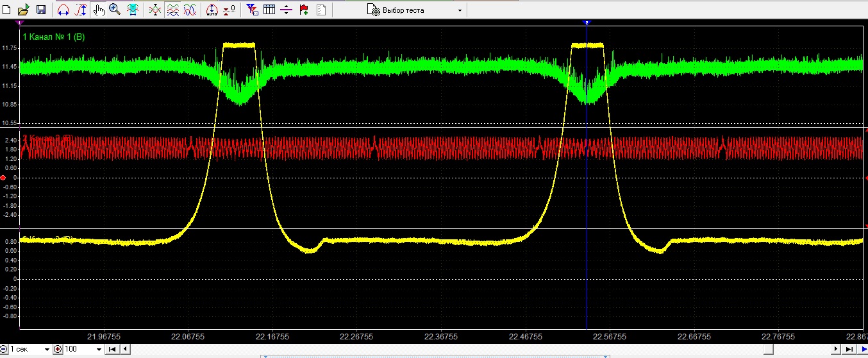Create a new file with the blank page icon
868x358 pixels.
pos(7,10)
